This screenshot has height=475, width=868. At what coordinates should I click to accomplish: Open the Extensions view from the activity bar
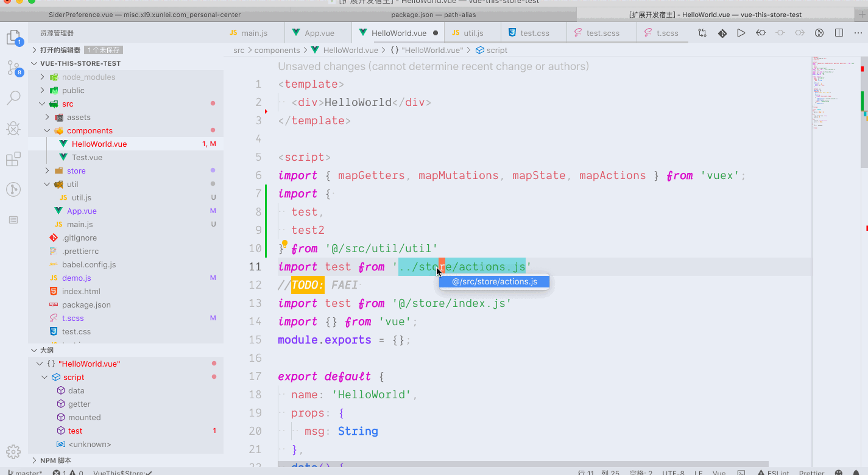pos(13,158)
